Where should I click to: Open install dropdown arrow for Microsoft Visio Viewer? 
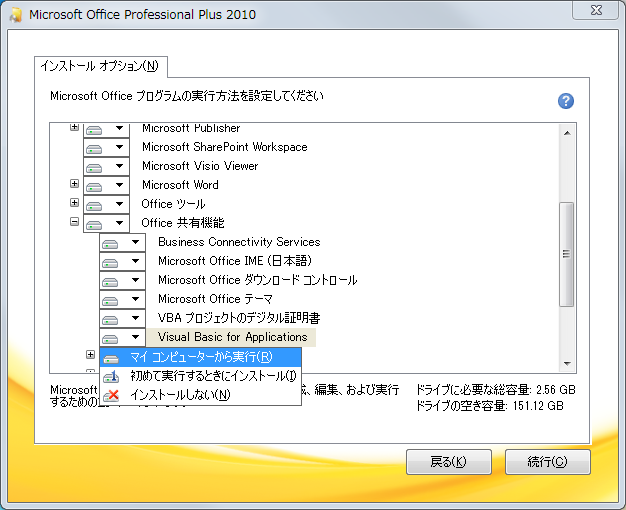[x=119, y=166]
